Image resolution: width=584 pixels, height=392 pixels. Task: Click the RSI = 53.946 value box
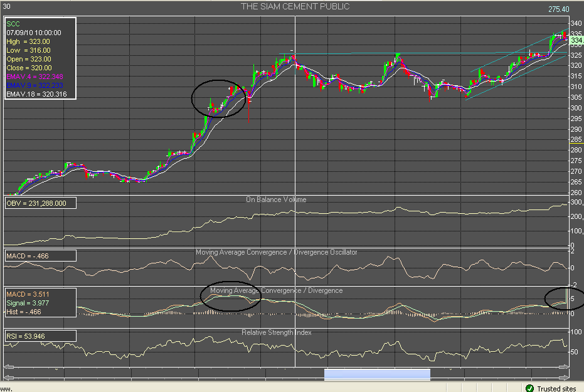(40, 336)
